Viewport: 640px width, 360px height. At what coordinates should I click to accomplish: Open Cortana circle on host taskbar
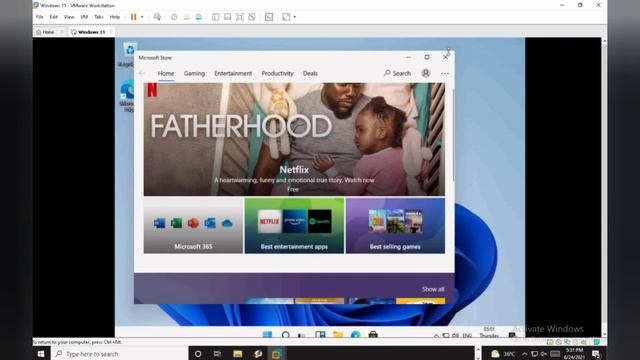[x=198, y=354]
